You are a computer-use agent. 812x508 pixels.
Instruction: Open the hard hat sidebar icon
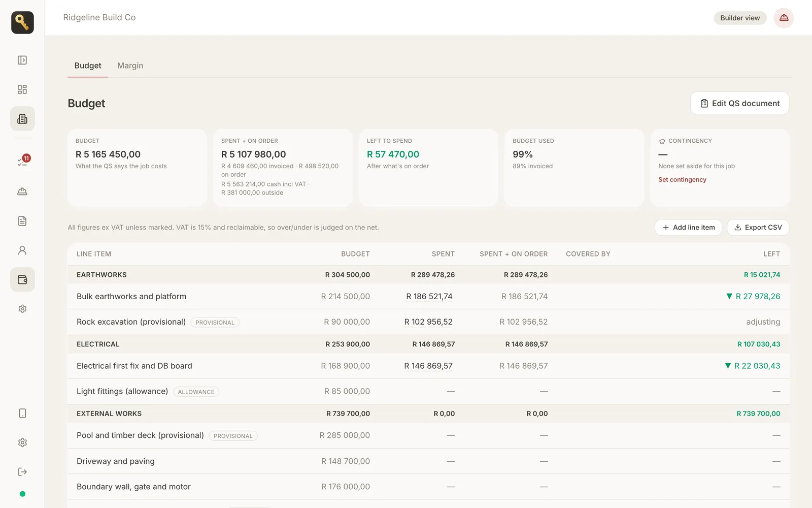click(x=22, y=192)
